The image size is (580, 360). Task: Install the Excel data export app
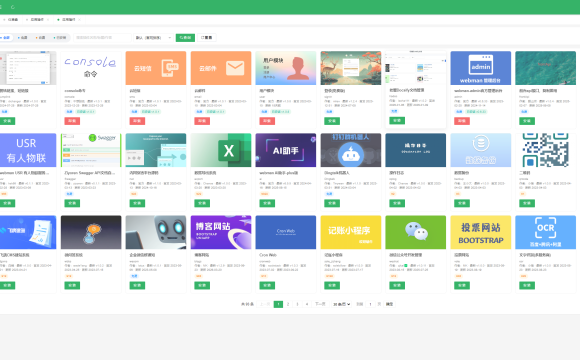[202, 203]
